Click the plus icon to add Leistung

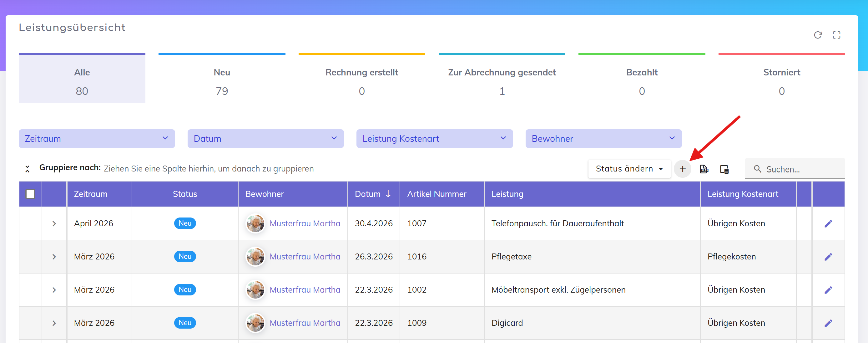tap(682, 169)
